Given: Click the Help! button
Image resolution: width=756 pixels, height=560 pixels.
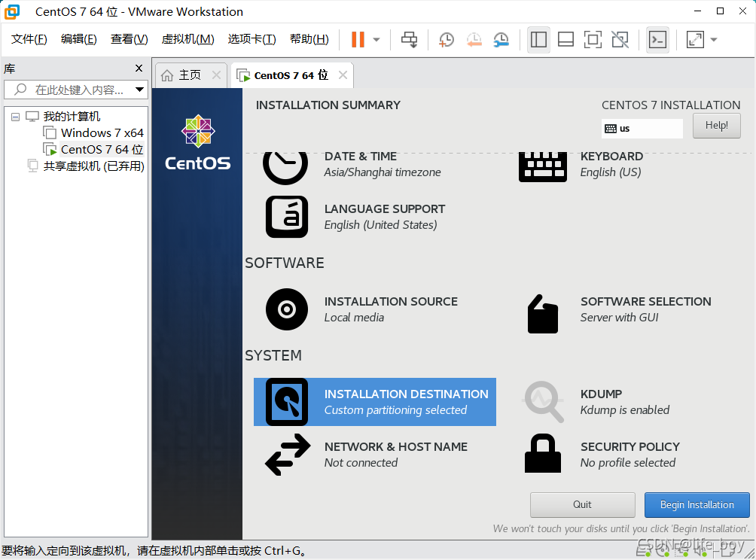Looking at the screenshot, I should click(x=716, y=125).
